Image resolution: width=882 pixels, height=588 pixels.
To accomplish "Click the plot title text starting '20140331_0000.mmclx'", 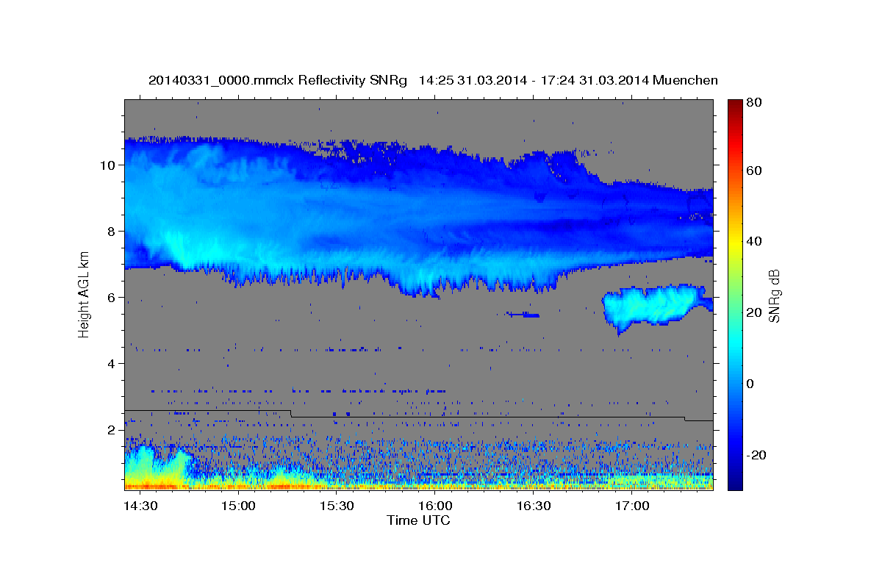I will click(433, 80).
